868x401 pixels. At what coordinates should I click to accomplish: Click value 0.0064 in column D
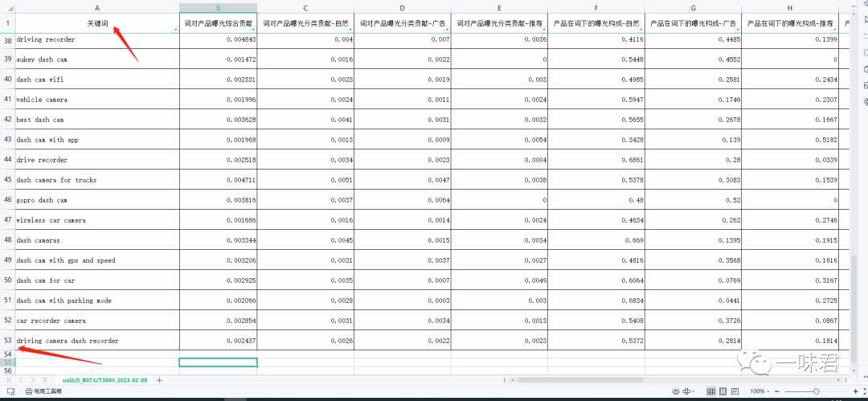point(402,199)
